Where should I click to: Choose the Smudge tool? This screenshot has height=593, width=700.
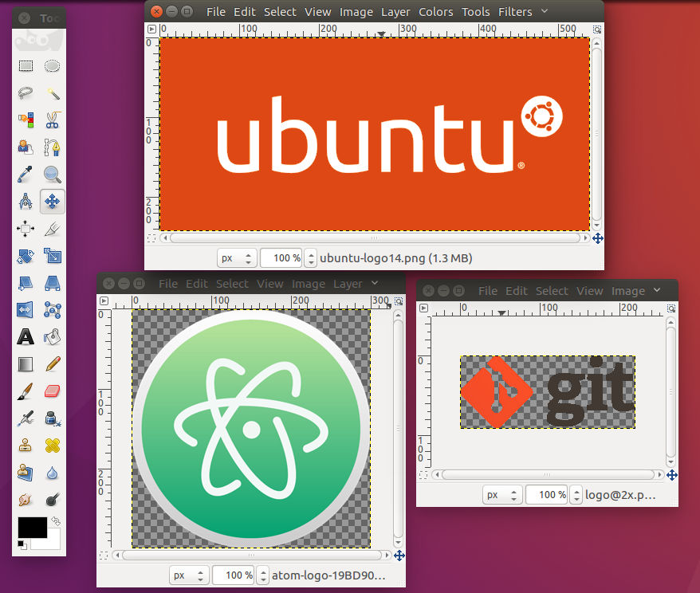click(x=26, y=499)
